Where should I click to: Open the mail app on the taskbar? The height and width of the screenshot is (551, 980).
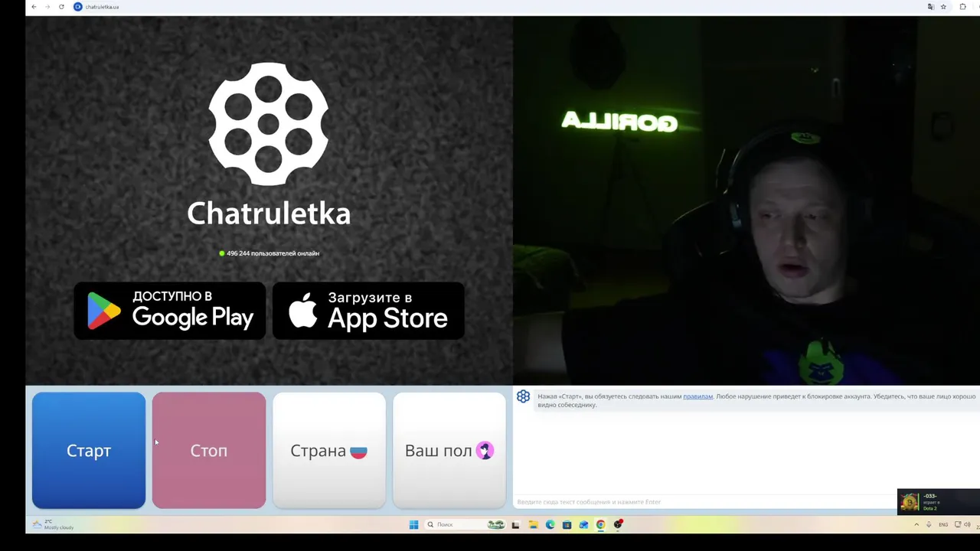coord(583,524)
